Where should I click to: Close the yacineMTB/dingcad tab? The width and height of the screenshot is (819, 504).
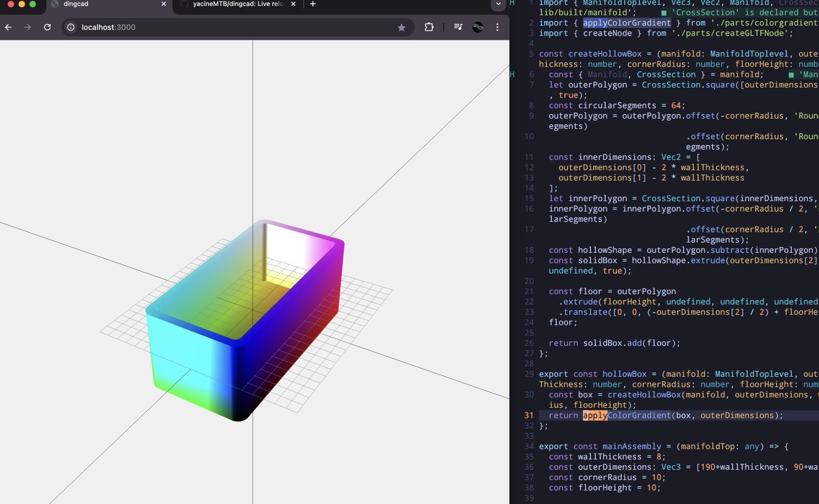pos(295,4)
